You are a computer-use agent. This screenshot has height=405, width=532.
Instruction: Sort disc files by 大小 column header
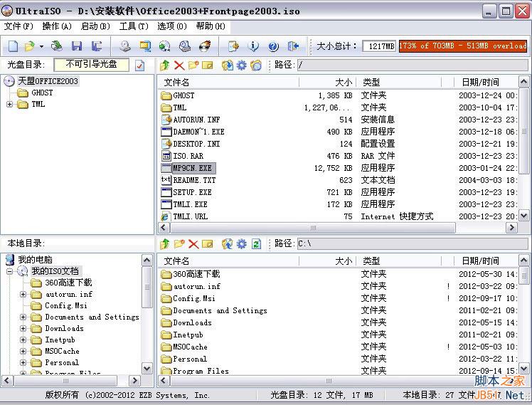click(x=328, y=82)
